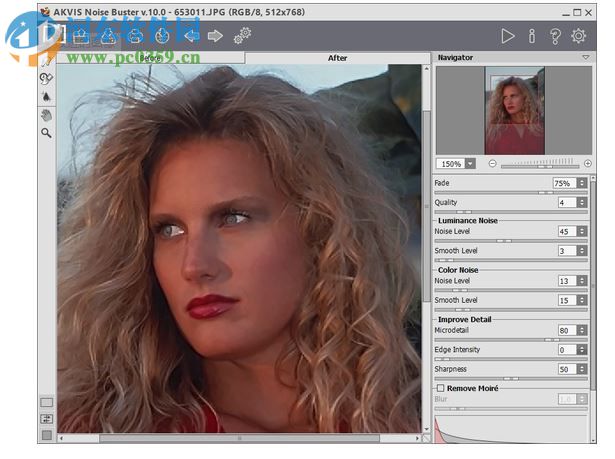Click the batch processing gears icon
This screenshot has width=615, height=459.
(x=242, y=36)
